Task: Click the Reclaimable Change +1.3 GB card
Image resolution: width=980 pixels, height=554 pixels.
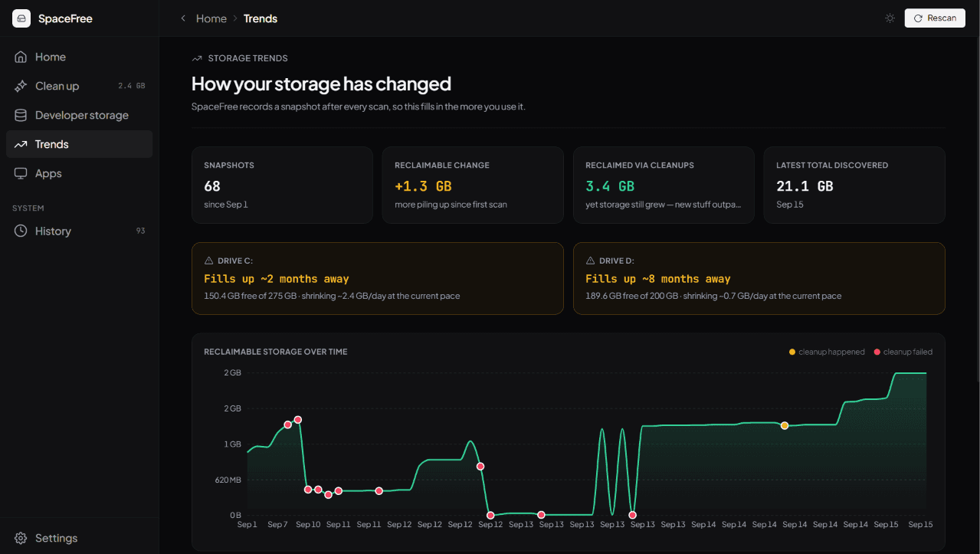Action: [x=473, y=185]
